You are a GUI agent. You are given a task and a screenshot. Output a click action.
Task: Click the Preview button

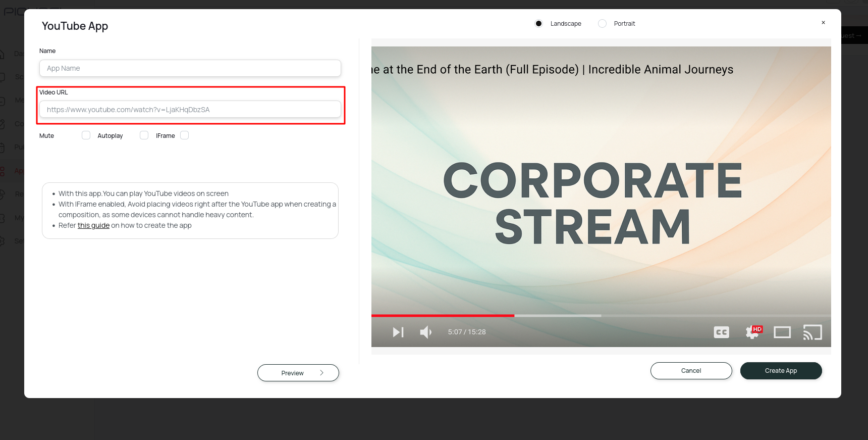pyautogui.click(x=298, y=373)
